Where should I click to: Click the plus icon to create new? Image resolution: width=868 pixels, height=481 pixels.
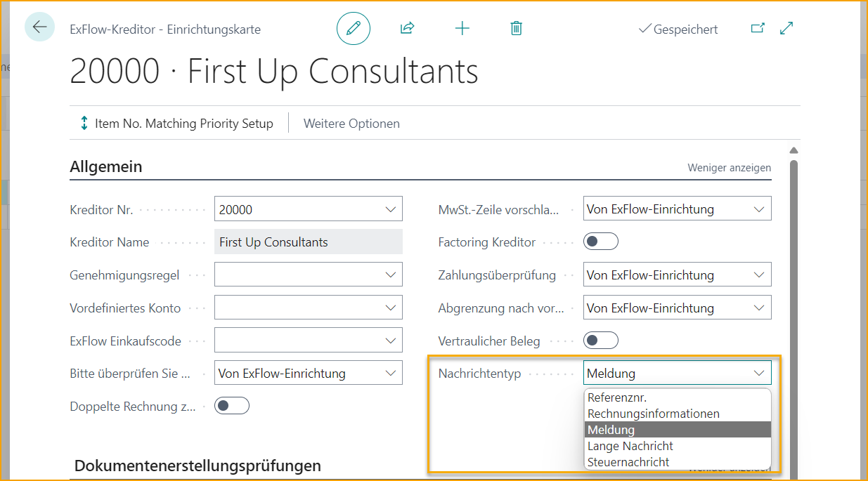(462, 28)
